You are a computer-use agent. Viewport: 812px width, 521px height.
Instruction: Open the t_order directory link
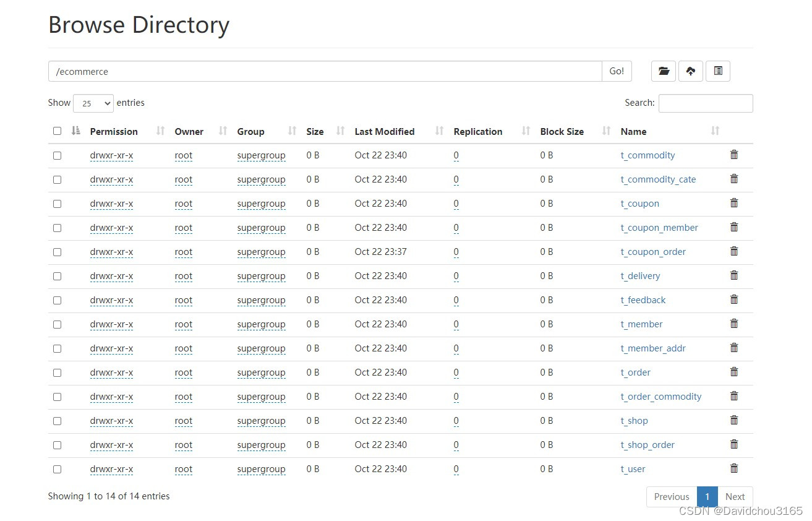[635, 372]
